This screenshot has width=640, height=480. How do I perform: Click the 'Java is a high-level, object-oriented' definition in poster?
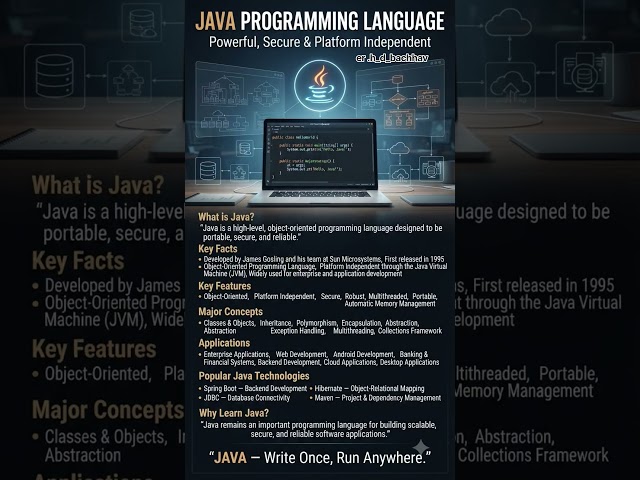[321, 232]
